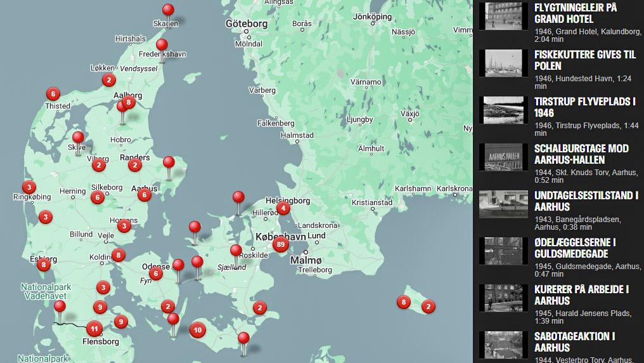Open the 11 cluster marker near Flensborg

(x=94, y=329)
